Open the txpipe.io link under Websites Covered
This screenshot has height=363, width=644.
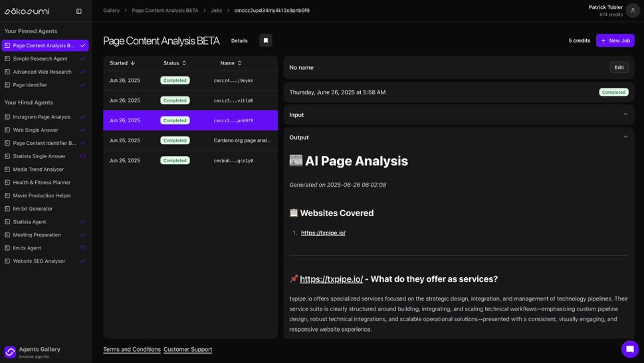[x=323, y=233]
